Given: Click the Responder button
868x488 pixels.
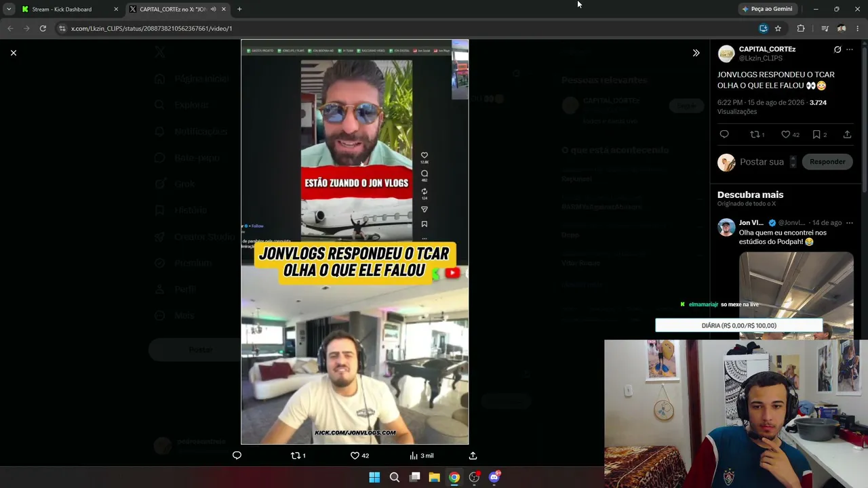Looking at the screenshot, I should [x=827, y=161].
